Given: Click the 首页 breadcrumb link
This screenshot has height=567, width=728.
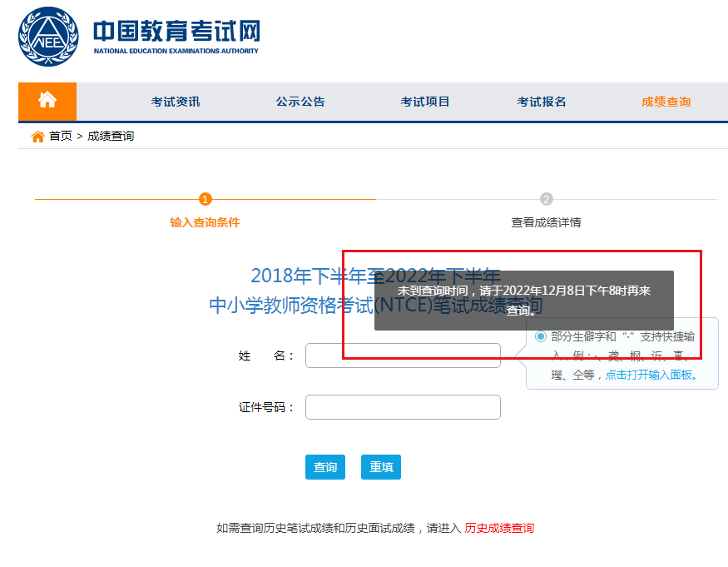Looking at the screenshot, I should (x=60, y=137).
